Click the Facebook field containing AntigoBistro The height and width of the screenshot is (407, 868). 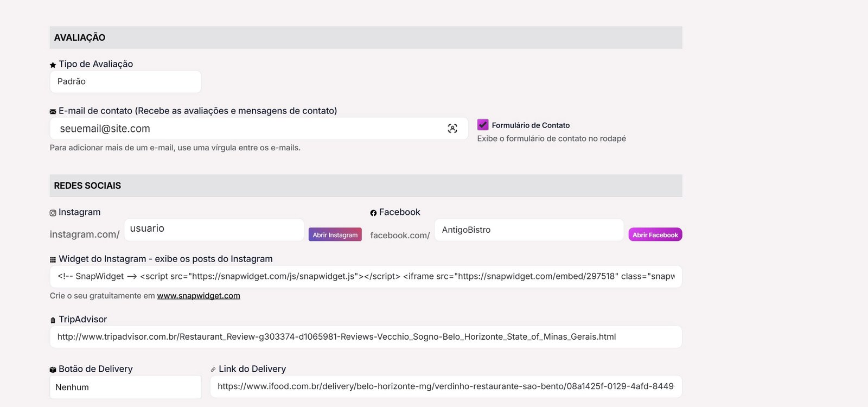(x=529, y=230)
